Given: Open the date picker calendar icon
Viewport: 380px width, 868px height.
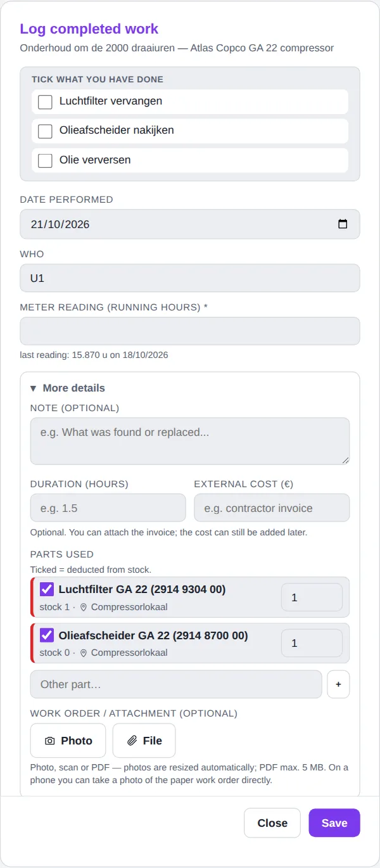Looking at the screenshot, I should point(343,224).
